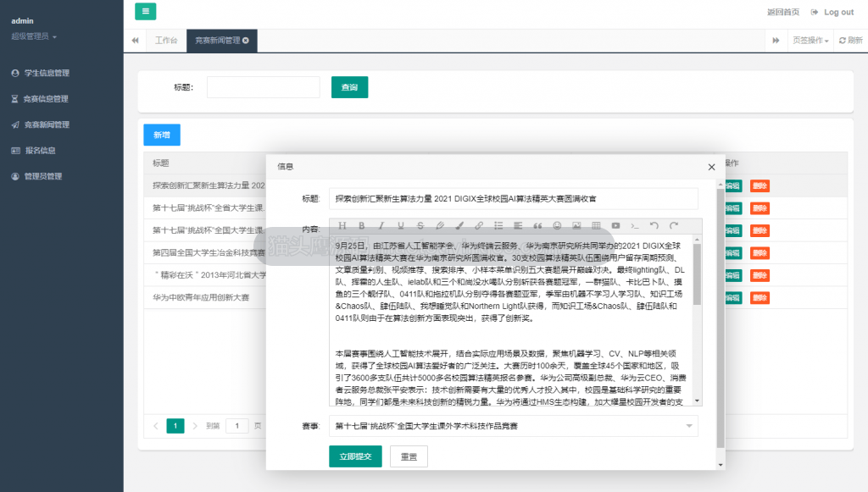Switch to the 工作台 tab
Screen dimensions: 868x492
166,41
